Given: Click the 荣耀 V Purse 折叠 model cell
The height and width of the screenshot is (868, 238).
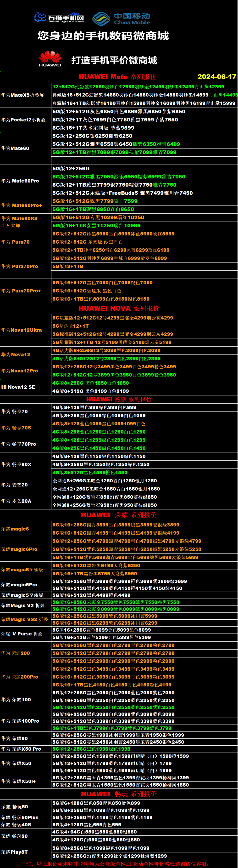Looking at the screenshot, I should click(x=26, y=634).
